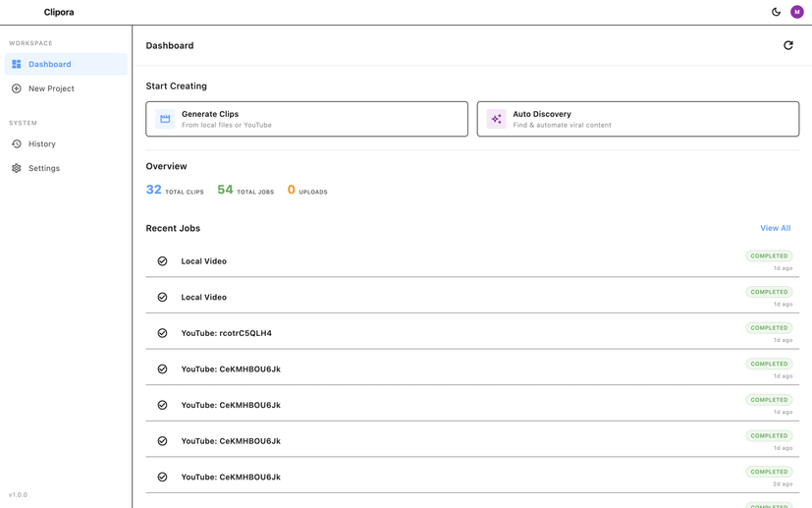Click the New Project plus icon
The height and width of the screenshot is (508, 812).
(17, 88)
